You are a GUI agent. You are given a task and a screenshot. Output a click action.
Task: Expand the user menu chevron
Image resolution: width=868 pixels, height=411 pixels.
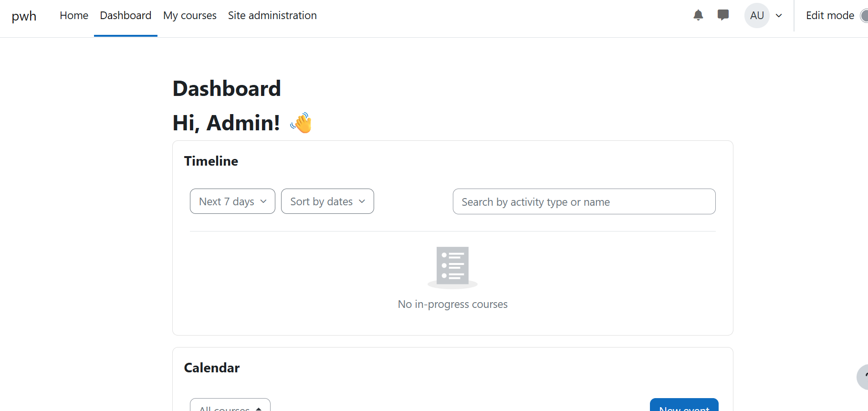(x=779, y=16)
